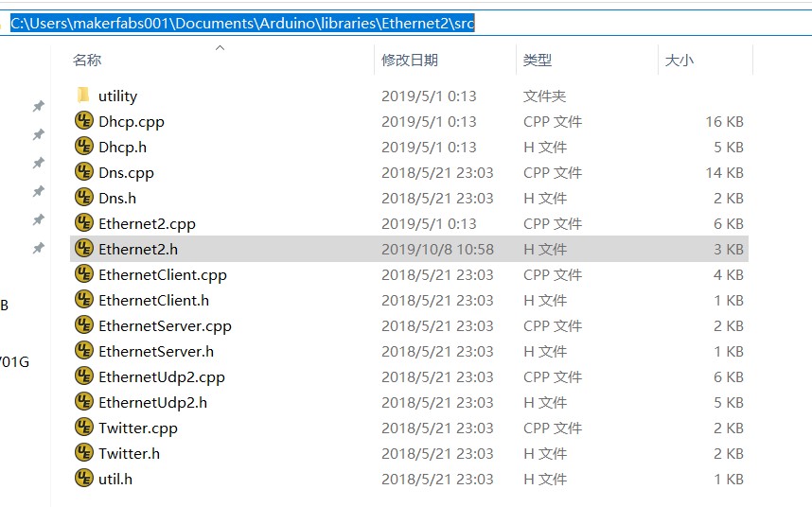Select the Dns.cpp file name
This screenshot has height=507, width=812.
coord(126,173)
